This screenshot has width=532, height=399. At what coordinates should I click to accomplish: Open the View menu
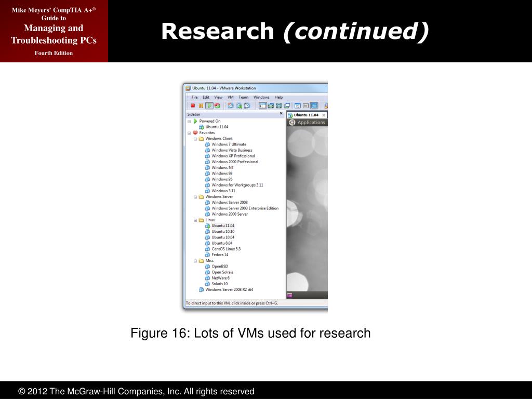(x=218, y=97)
